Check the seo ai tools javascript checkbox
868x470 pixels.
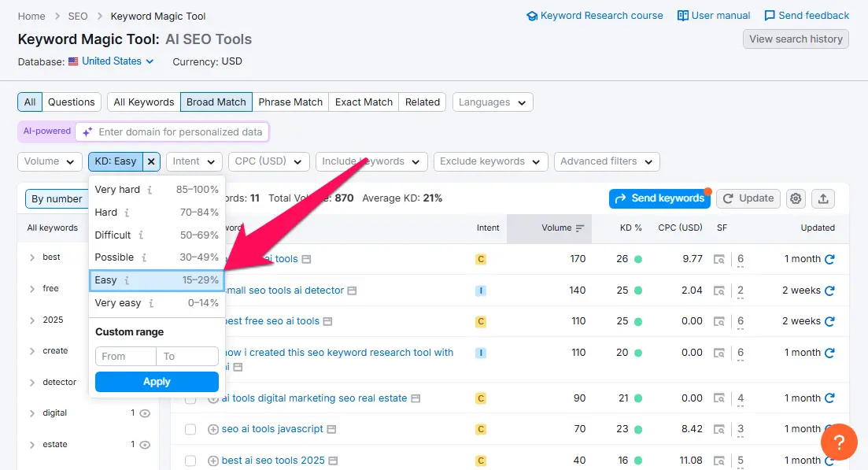tap(190, 429)
